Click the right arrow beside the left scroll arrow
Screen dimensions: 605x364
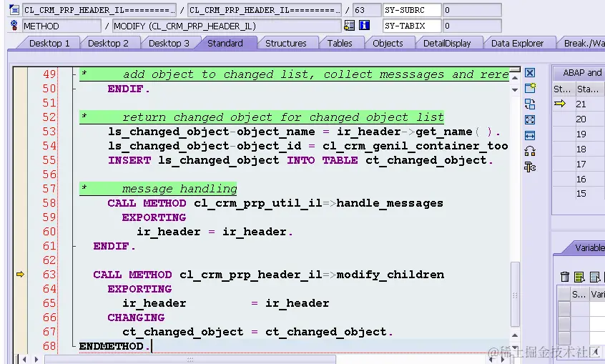(36, 360)
